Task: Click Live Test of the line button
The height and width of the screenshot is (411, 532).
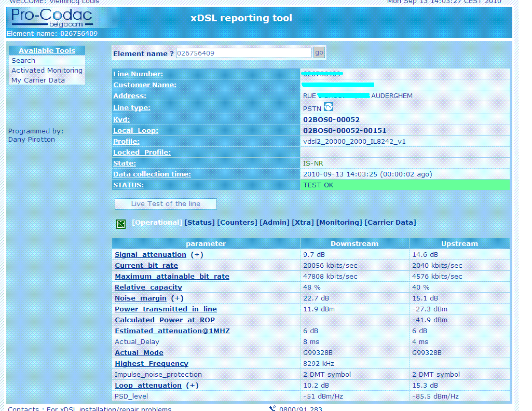Action: (x=166, y=204)
